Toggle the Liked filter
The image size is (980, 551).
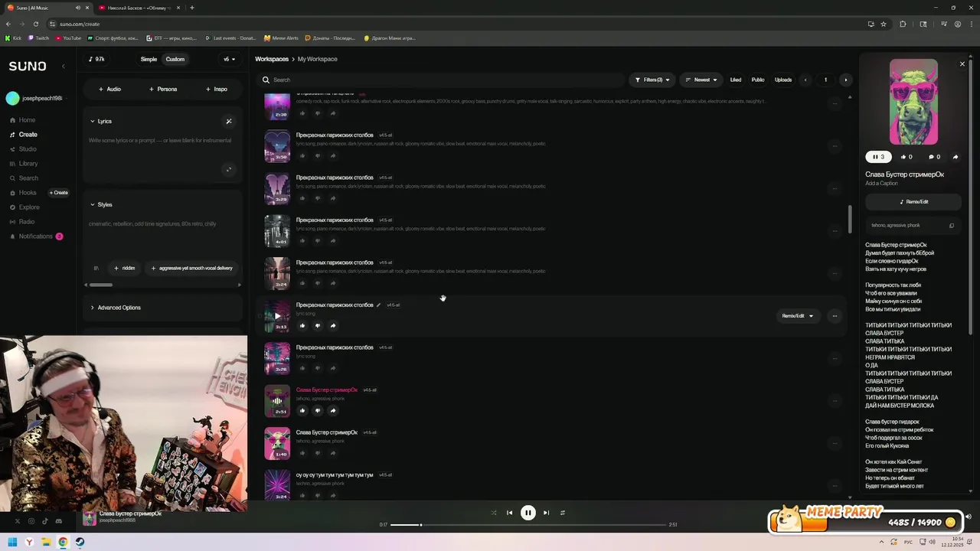[x=736, y=80]
